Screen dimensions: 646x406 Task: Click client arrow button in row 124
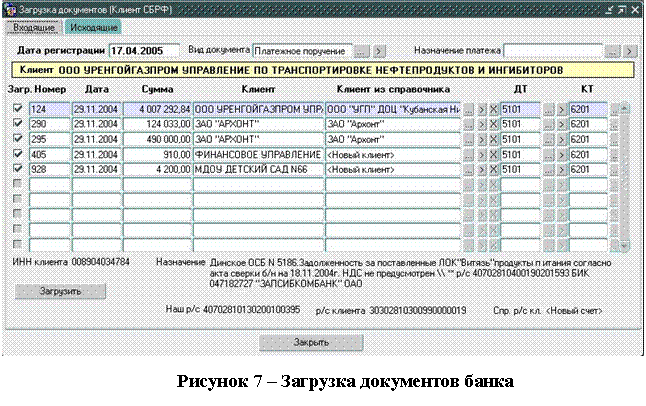tap(482, 110)
